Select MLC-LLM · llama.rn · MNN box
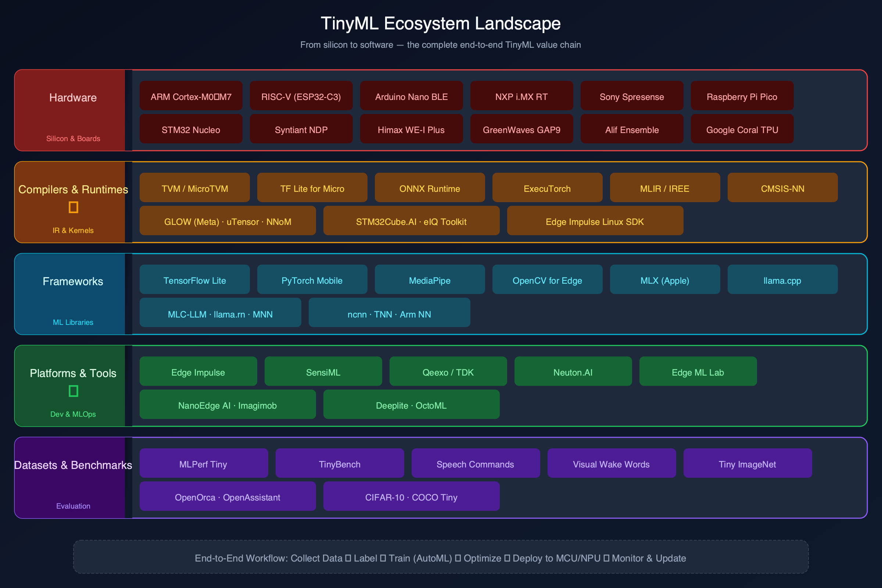 tap(220, 312)
